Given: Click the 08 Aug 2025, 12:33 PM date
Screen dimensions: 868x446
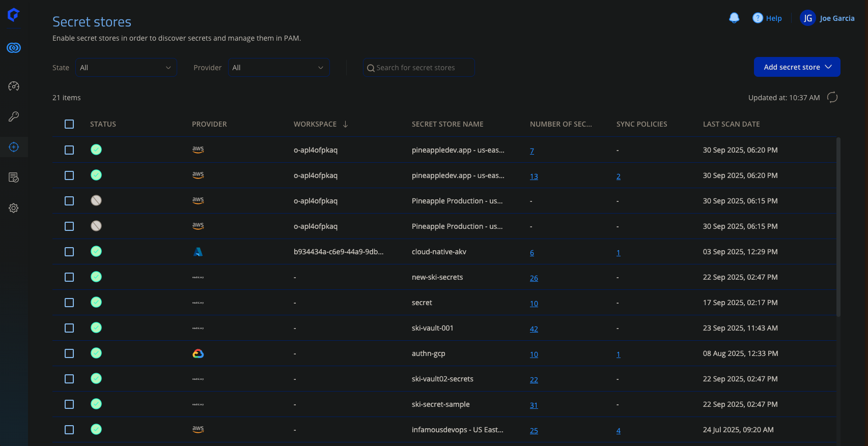Looking at the screenshot, I should pyautogui.click(x=740, y=353).
